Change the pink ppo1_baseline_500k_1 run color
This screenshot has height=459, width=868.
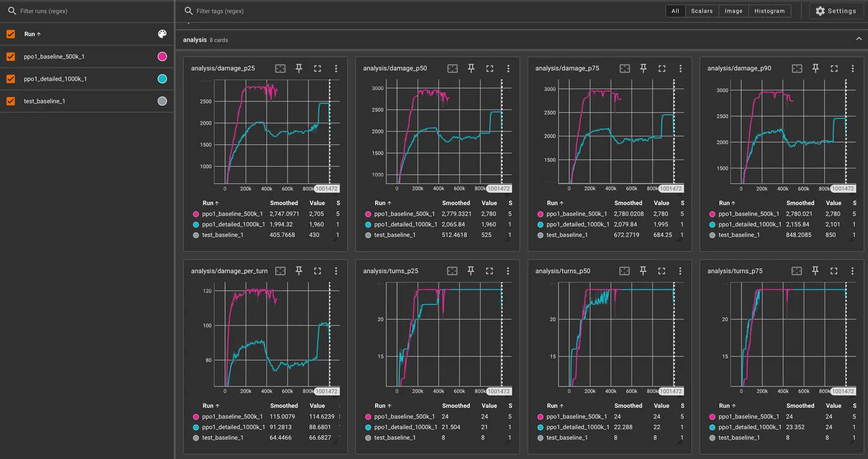(162, 56)
